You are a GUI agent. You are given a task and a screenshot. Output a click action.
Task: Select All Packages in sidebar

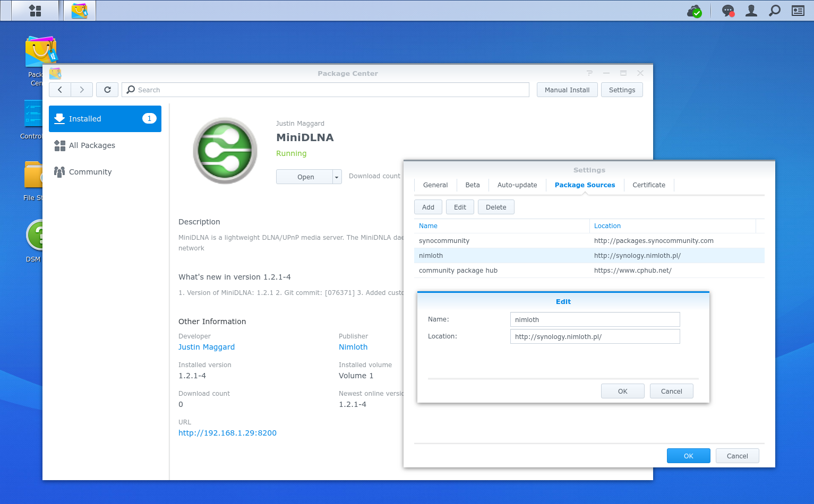pos(105,145)
